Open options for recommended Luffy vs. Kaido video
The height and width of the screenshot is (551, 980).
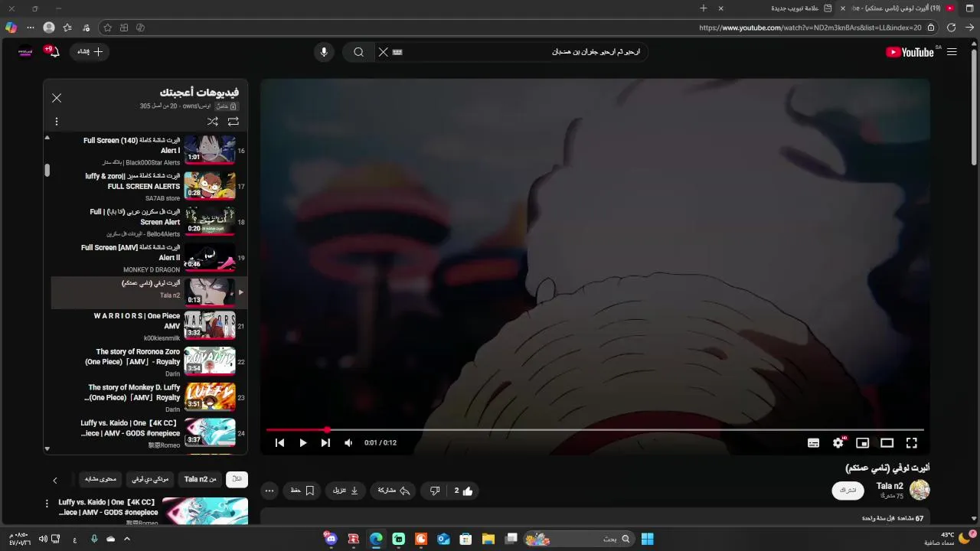47,504
